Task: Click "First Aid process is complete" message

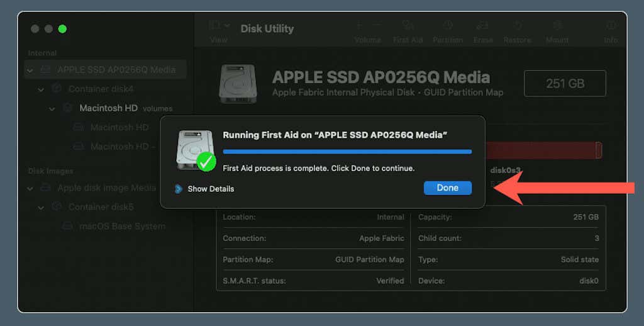Action: (318, 168)
